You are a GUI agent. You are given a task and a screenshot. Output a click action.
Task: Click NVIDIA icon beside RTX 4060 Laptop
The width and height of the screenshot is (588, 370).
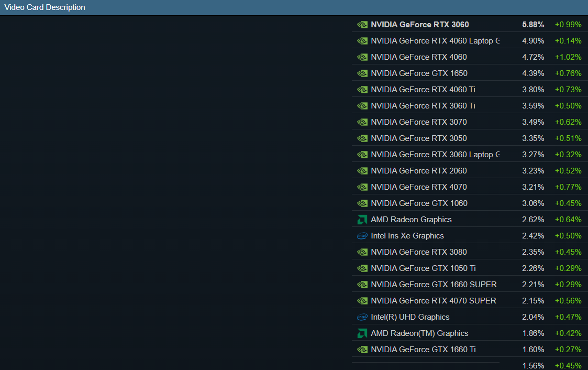[x=362, y=41]
